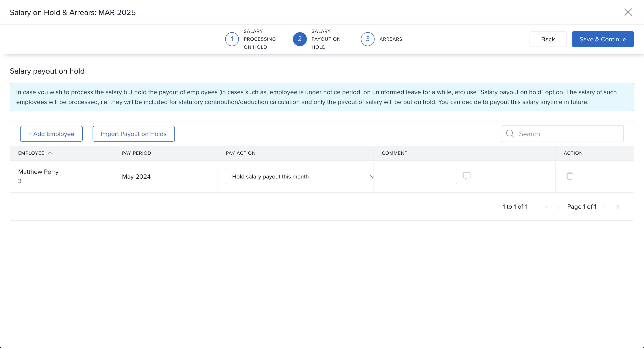
Task: Go to step 1 Salary Processing on Hold
Action: pos(232,39)
